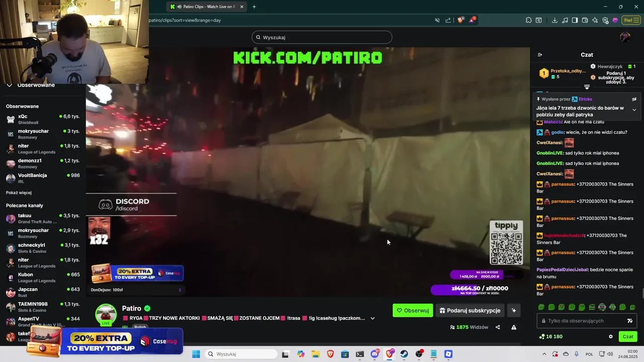The height and width of the screenshot is (362, 644).
Task: Hide the pinned chat message
Action: click(634, 99)
